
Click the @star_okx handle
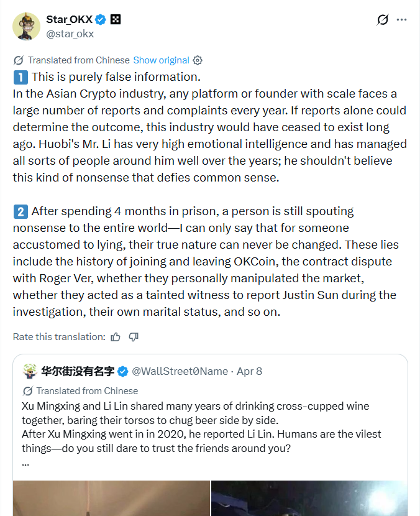coord(70,34)
